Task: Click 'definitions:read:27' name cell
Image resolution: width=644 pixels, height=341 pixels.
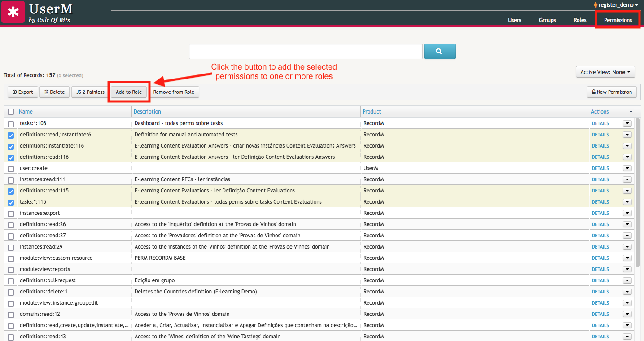Action: pyautogui.click(x=74, y=236)
